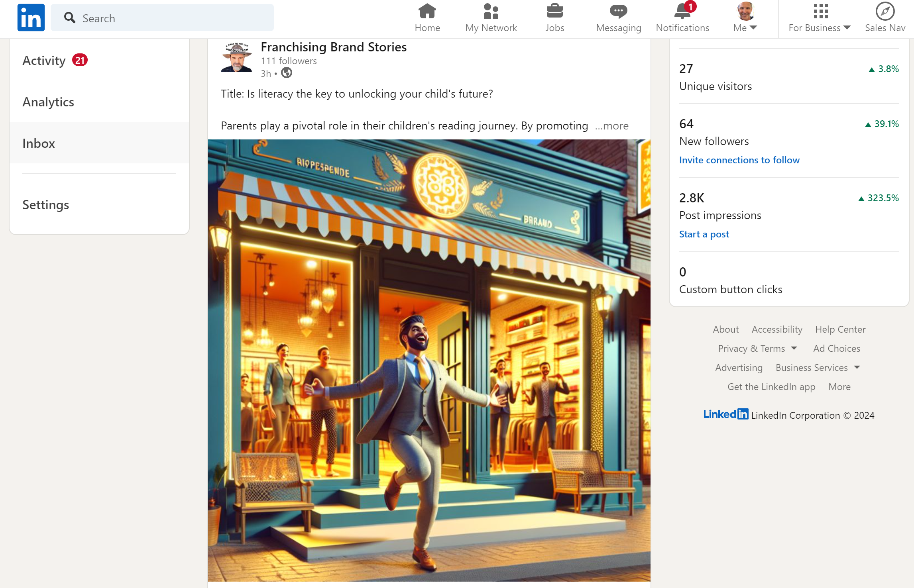This screenshot has height=588, width=914.
Task: Open the Sales Nav compass icon
Action: tap(885, 12)
